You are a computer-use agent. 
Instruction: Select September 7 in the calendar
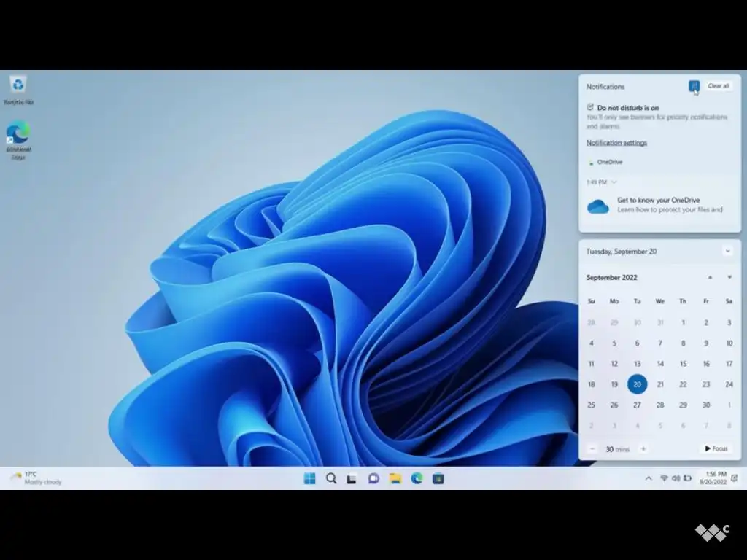660,343
